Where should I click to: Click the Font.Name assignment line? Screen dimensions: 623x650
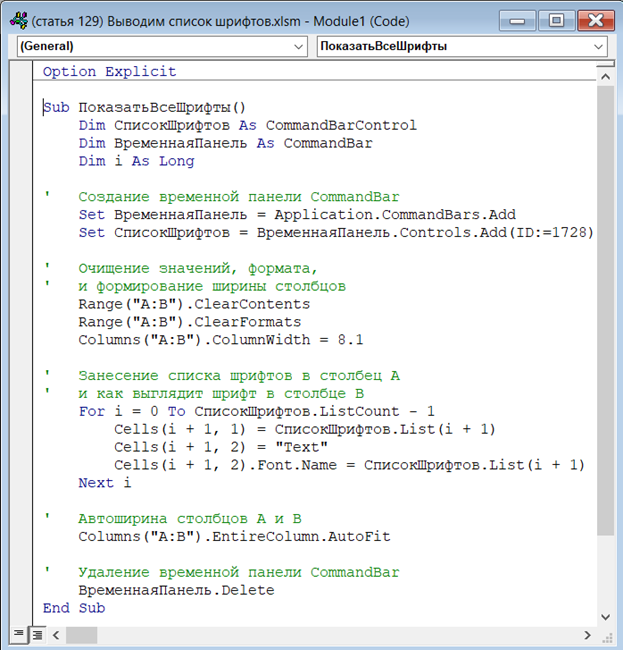349,465
